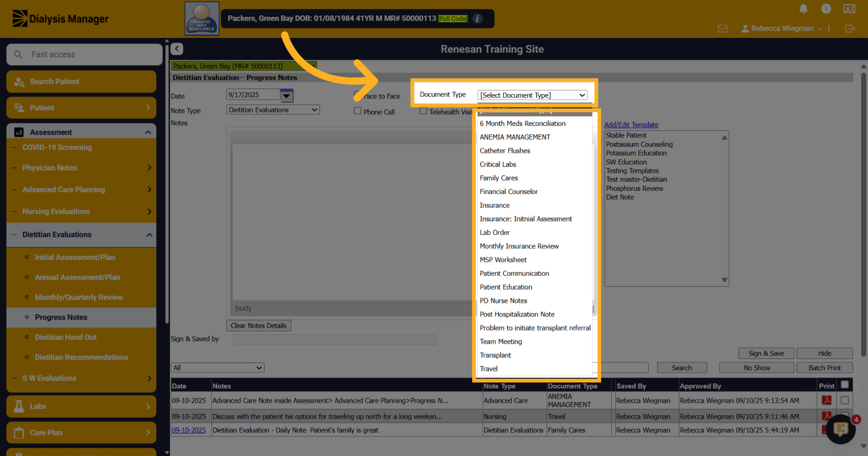Image resolution: width=868 pixels, height=456 pixels.
Task: Open the mail envelope icon
Action: (x=723, y=29)
